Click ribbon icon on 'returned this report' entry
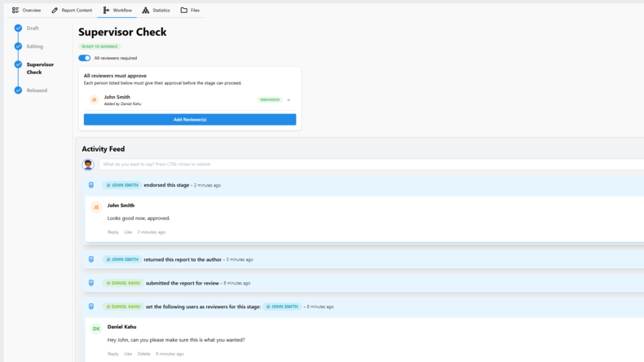 point(91,260)
